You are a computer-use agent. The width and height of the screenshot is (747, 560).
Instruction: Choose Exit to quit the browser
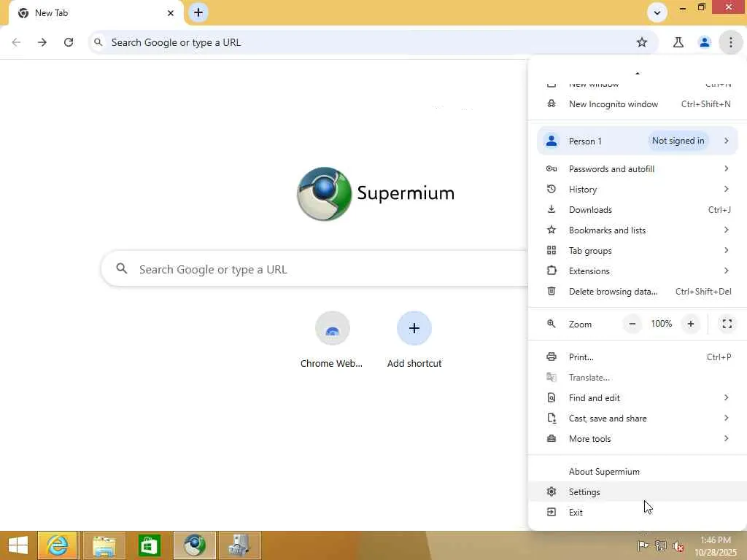click(x=638, y=513)
